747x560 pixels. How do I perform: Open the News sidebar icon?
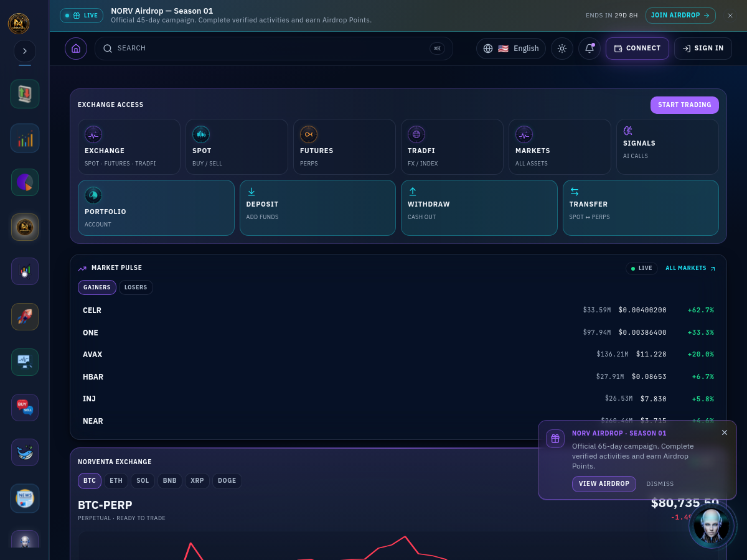coord(25,498)
